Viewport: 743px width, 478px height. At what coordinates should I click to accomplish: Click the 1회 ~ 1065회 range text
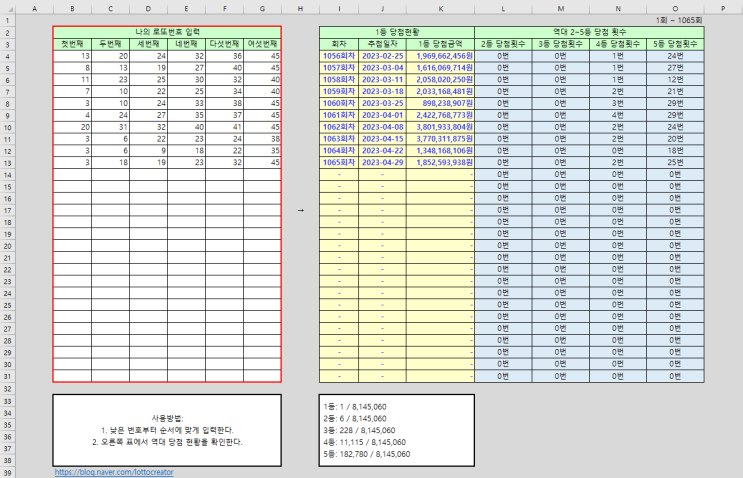[679, 20]
